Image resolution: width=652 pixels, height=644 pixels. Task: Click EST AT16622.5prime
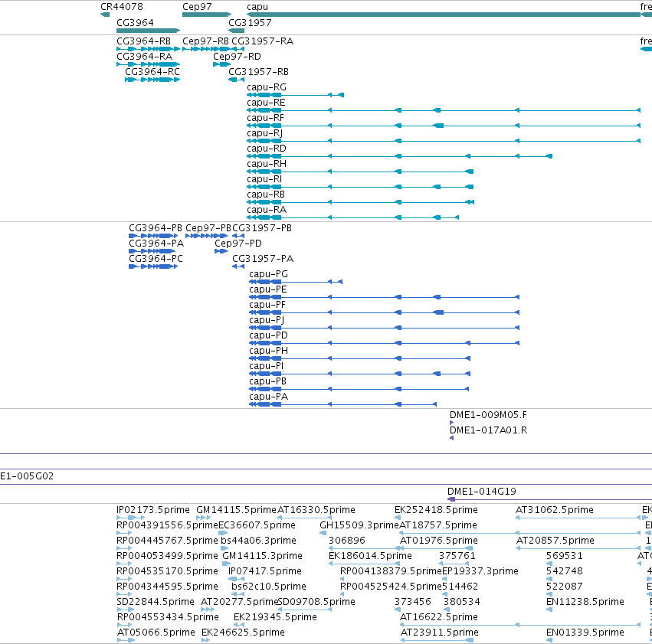pos(439,617)
